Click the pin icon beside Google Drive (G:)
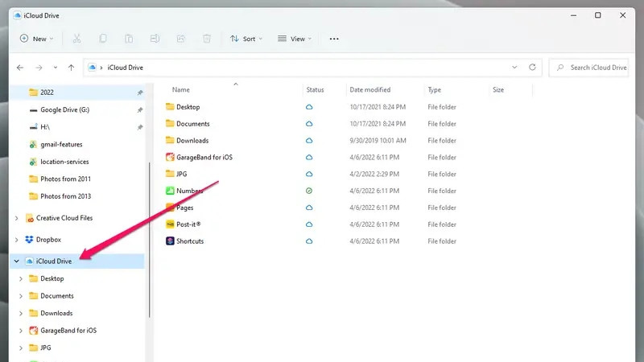644x362 pixels. tap(139, 110)
